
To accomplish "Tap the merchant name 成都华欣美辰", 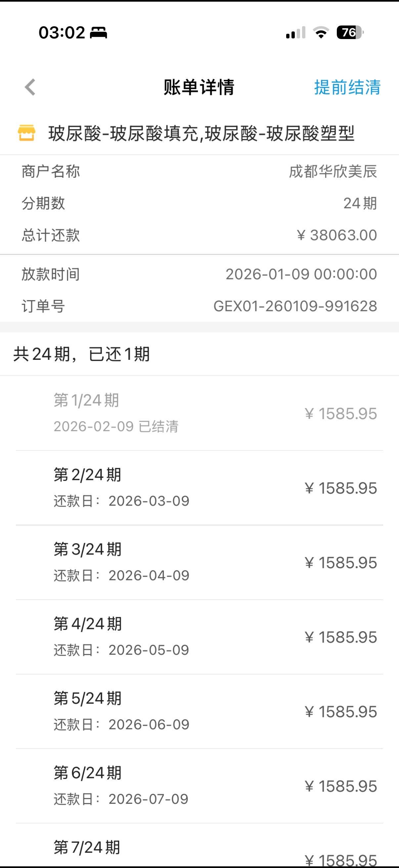I will pyautogui.click(x=333, y=171).
